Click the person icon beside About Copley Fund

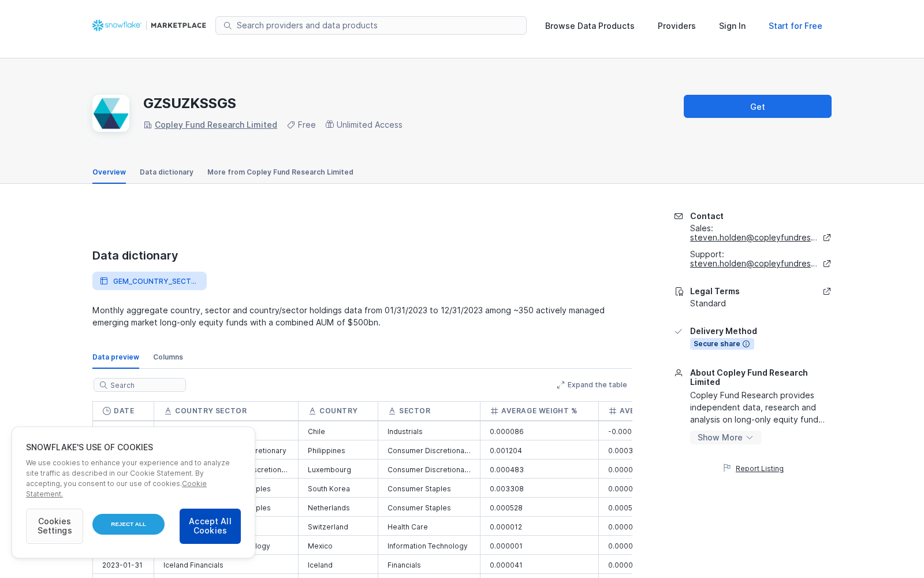679,373
